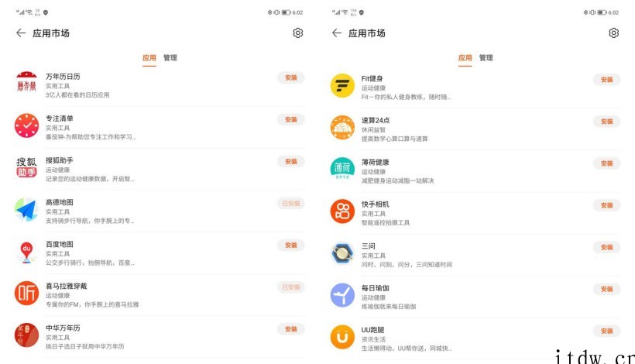Go back using the right screen's arrow
The height and width of the screenshot is (364, 635).
(x=336, y=33)
